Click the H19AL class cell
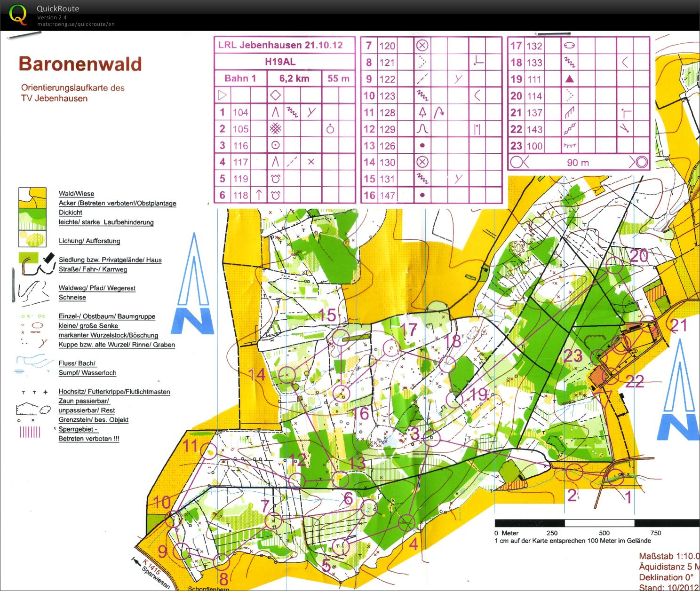 [280, 62]
